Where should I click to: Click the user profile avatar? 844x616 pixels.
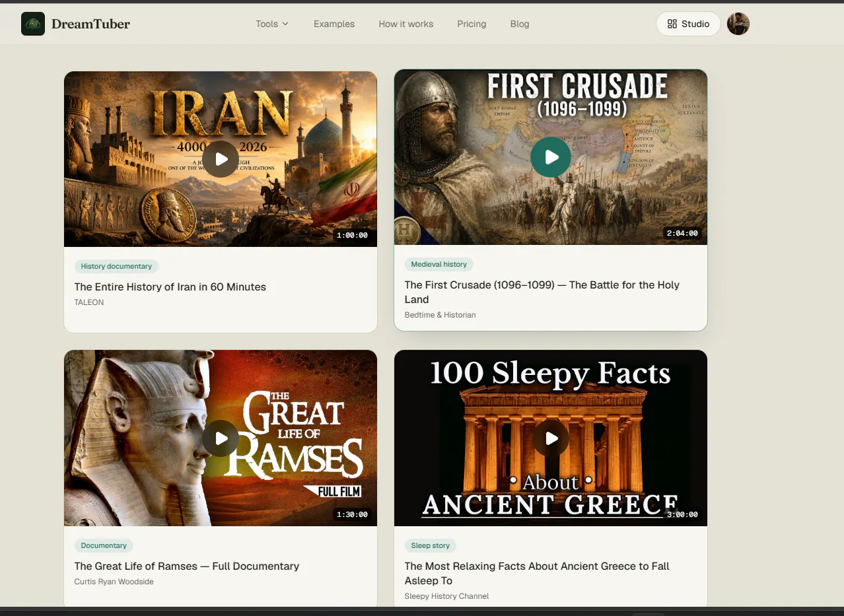738,24
